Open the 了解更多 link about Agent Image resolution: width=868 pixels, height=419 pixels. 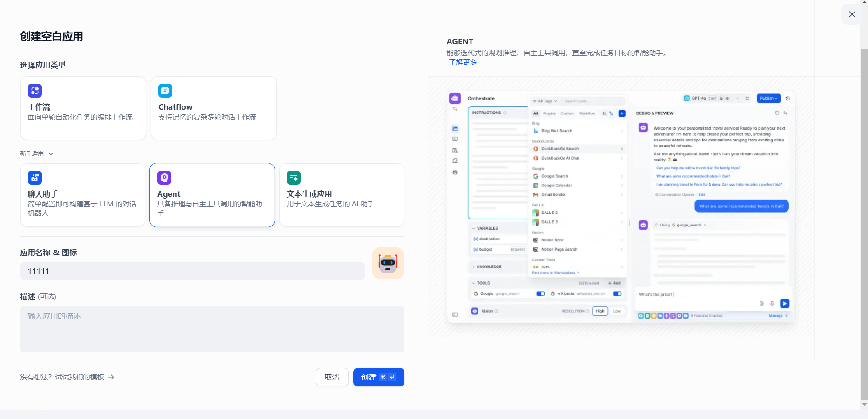[462, 62]
